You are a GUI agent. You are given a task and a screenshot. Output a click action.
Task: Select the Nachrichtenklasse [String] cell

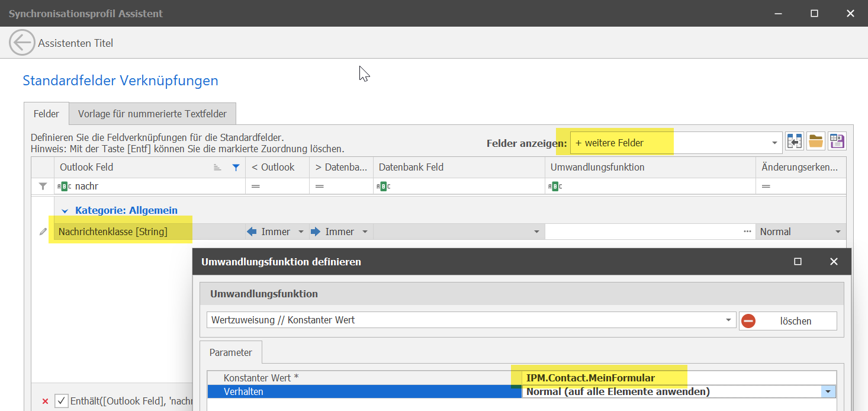pos(149,232)
